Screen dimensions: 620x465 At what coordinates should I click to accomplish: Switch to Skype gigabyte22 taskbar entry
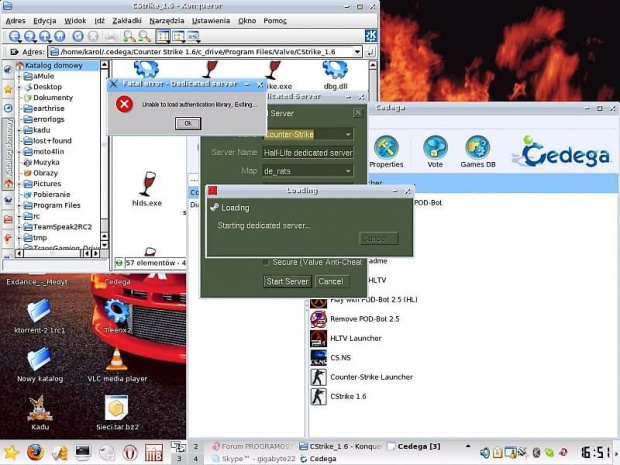coord(254,459)
